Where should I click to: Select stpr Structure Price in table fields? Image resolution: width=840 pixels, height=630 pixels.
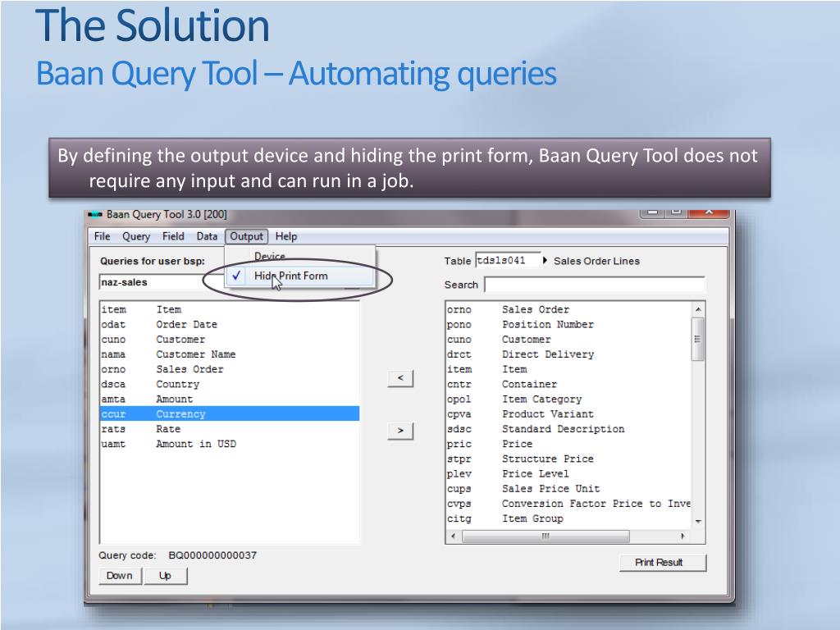[x=568, y=459]
